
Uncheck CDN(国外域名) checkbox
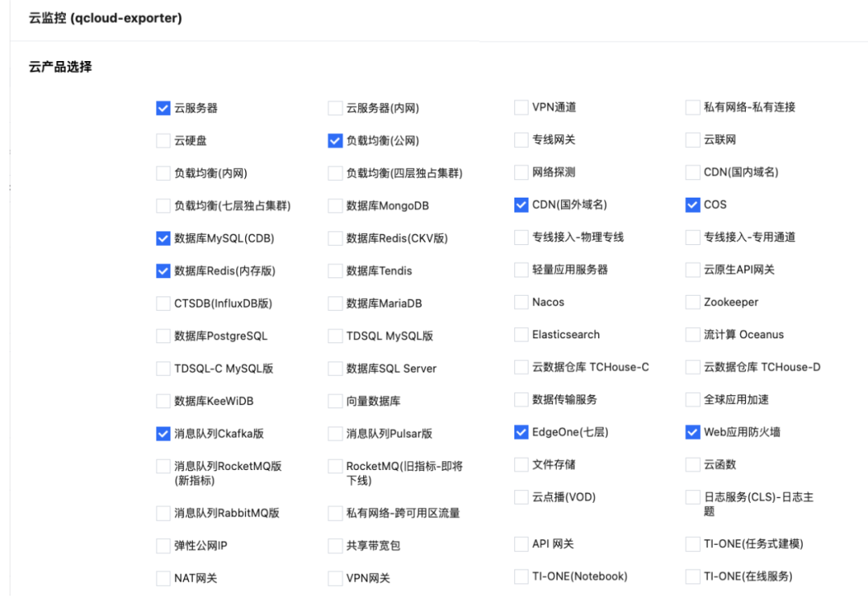click(521, 205)
